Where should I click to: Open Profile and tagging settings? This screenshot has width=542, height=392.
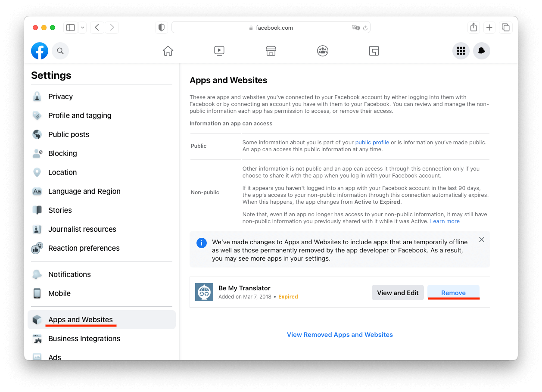click(102, 115)
